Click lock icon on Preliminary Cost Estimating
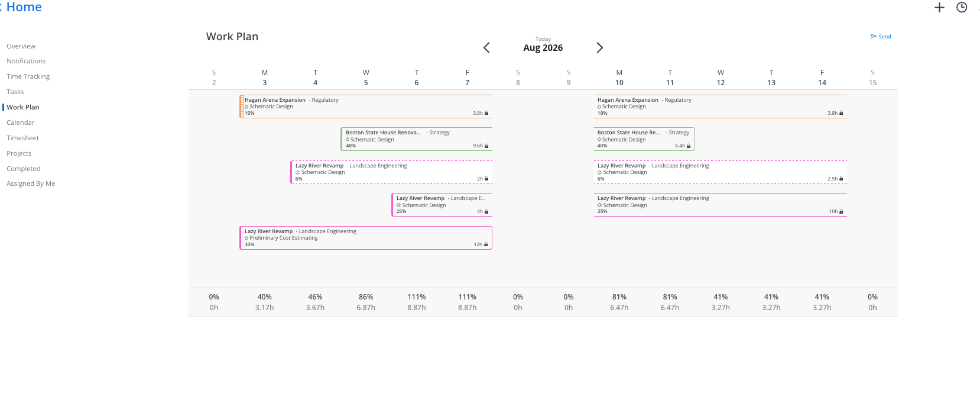This screenshot has width=980, height=403. pos(486,244)
